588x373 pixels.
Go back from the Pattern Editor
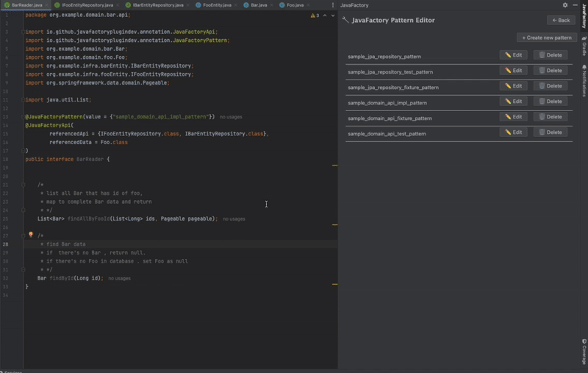(561, 21)
